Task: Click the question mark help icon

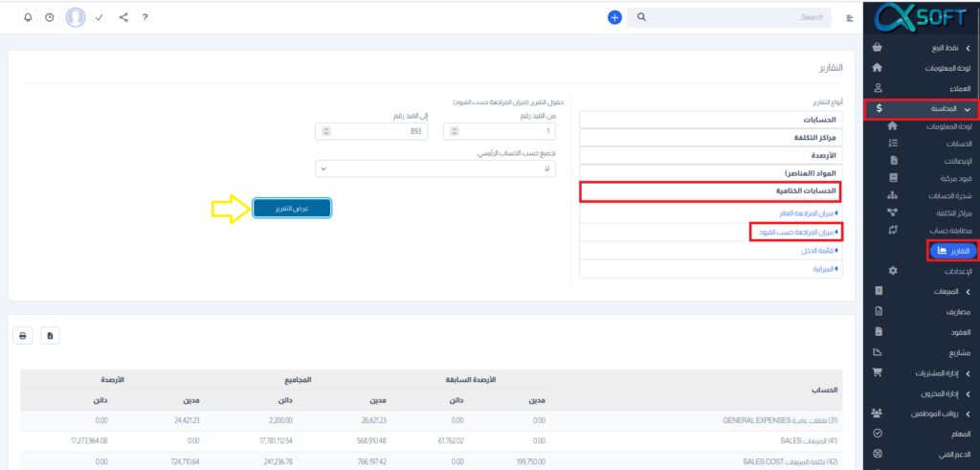Action: tap(145, 17)
